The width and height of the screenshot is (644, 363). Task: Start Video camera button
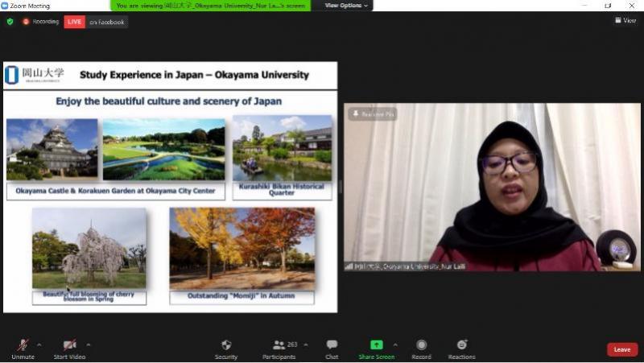tap(69, 349)
